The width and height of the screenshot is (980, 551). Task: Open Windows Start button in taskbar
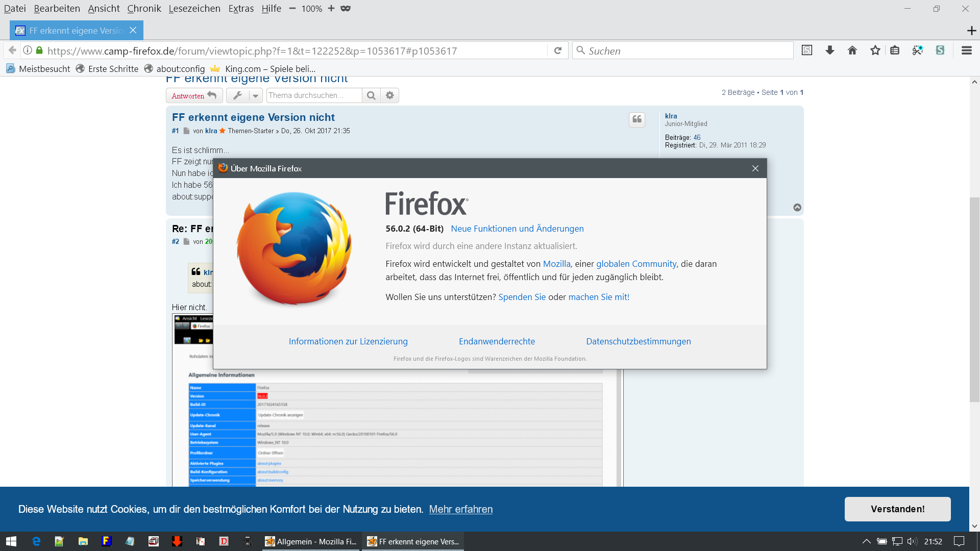point(11,541)
